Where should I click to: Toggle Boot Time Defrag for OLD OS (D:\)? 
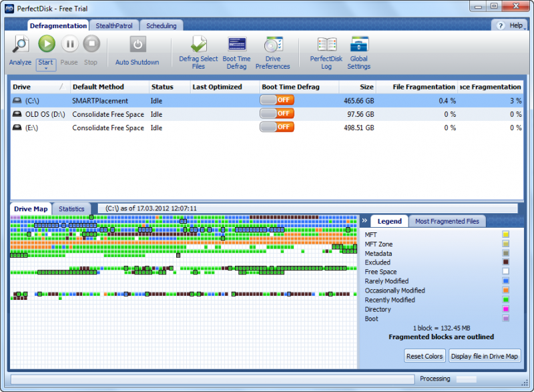point(277,114)
